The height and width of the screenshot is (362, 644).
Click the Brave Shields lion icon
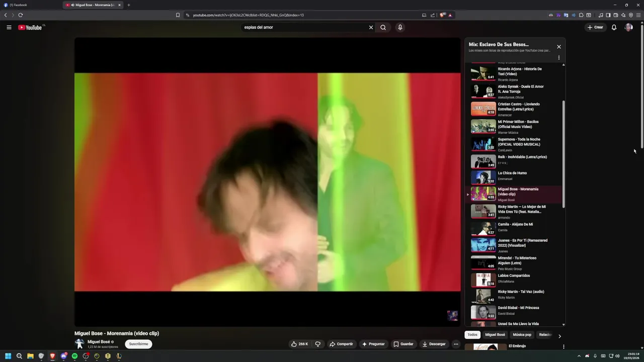442,15
